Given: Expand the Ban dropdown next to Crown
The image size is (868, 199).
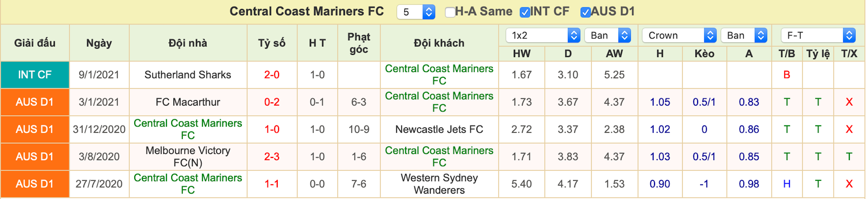Looking at the screenshot, I should tap(744, 35).
